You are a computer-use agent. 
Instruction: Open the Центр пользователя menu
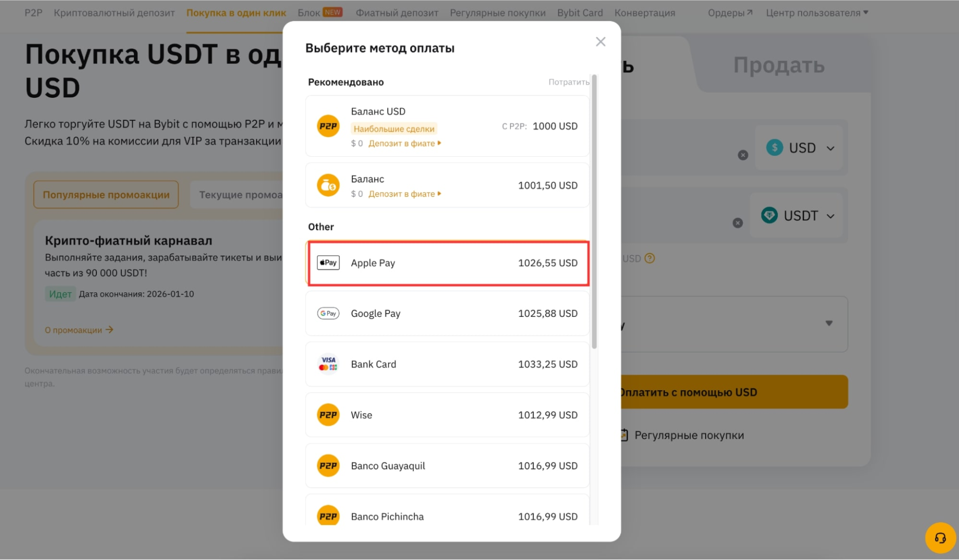(817, 13)
